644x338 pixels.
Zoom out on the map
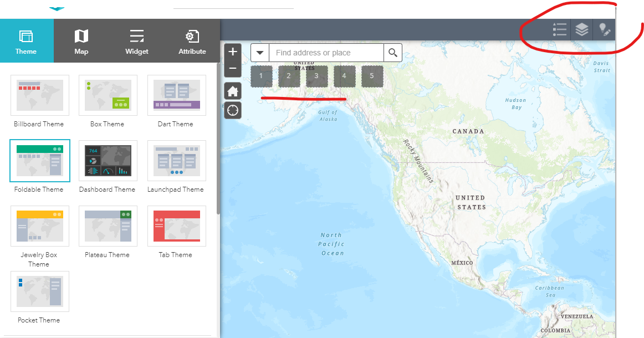pos(232,68)
